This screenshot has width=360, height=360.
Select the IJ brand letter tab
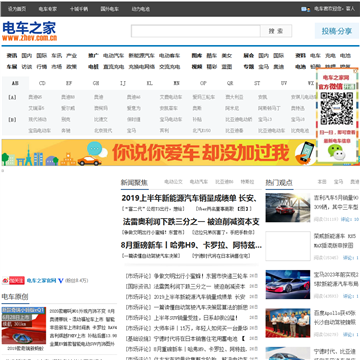tap(123, 83)
